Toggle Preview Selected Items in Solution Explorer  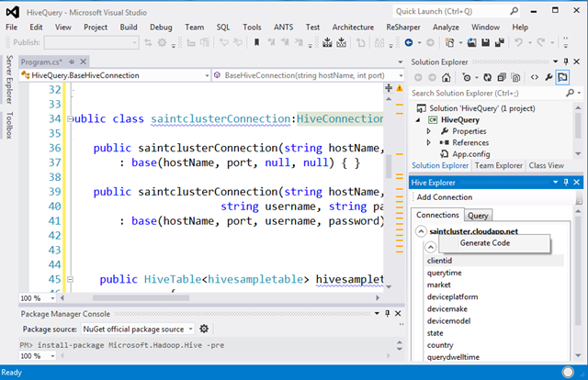click(x=562, y=78)
